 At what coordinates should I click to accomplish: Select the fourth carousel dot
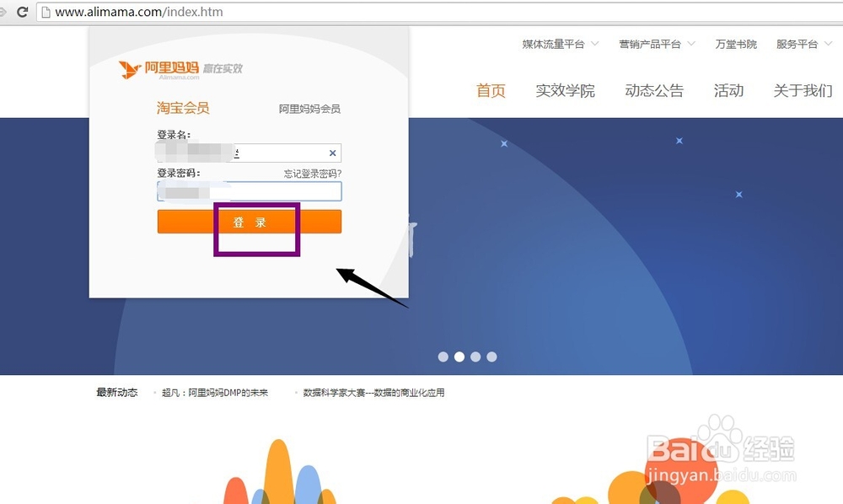pos(491,357)
